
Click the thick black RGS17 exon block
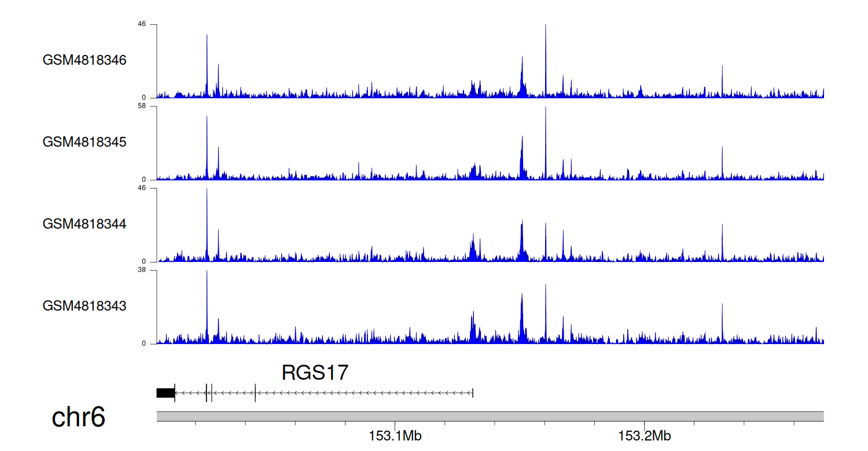tap(165, 393)
